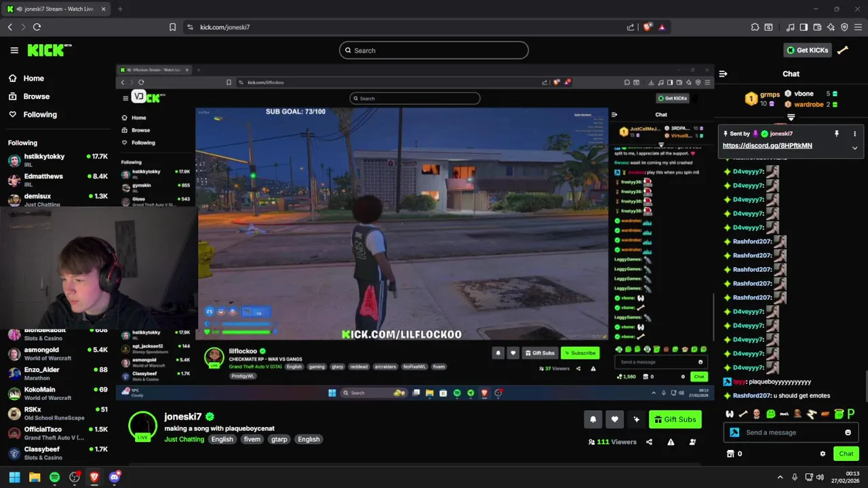Open the bone profile avatar menu
Viewport: 868px width, 488px height.
tap(843, 50)
